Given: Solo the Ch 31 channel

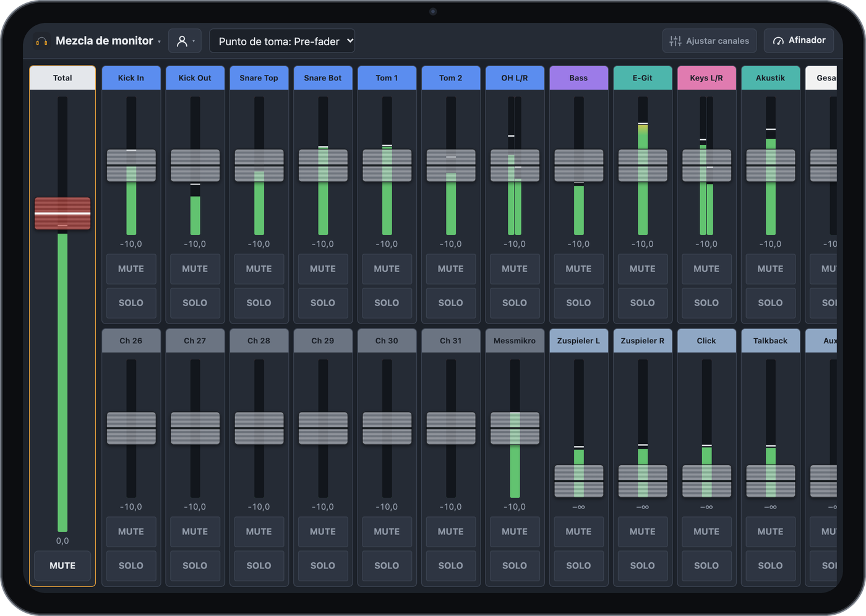Looking at the screenshot, I should [451, 565].
